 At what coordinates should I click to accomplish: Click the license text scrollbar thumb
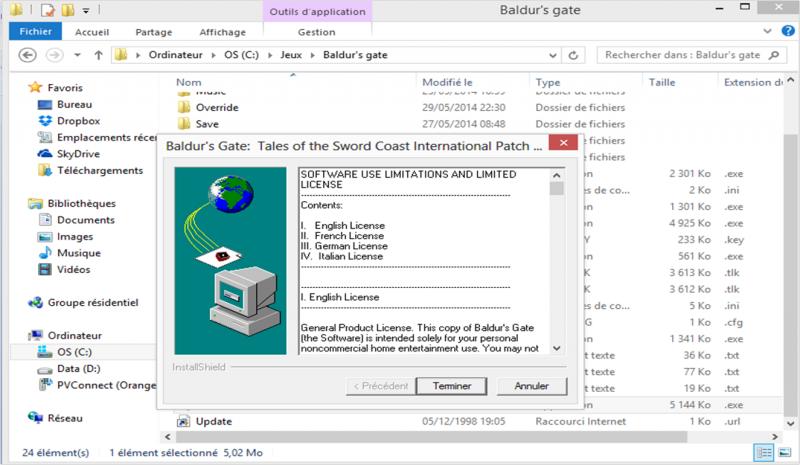557,188
